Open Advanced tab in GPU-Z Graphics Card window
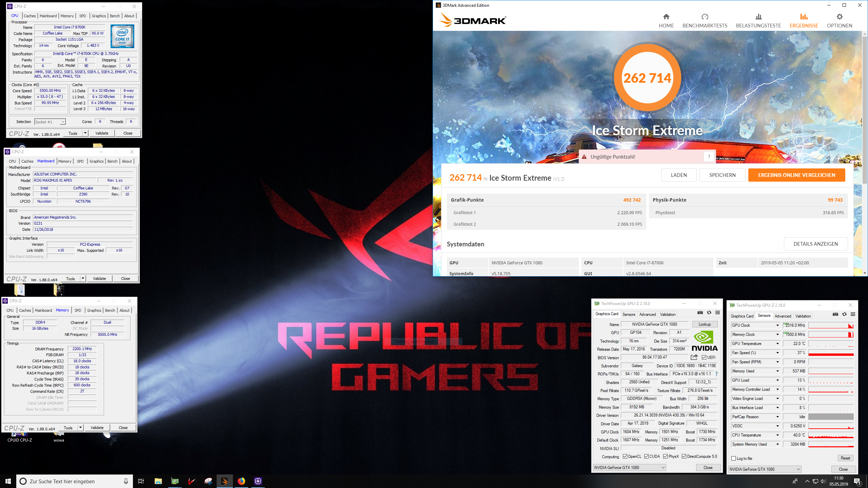868x488 pixels. pyautogui.click(x=648, y=314)
